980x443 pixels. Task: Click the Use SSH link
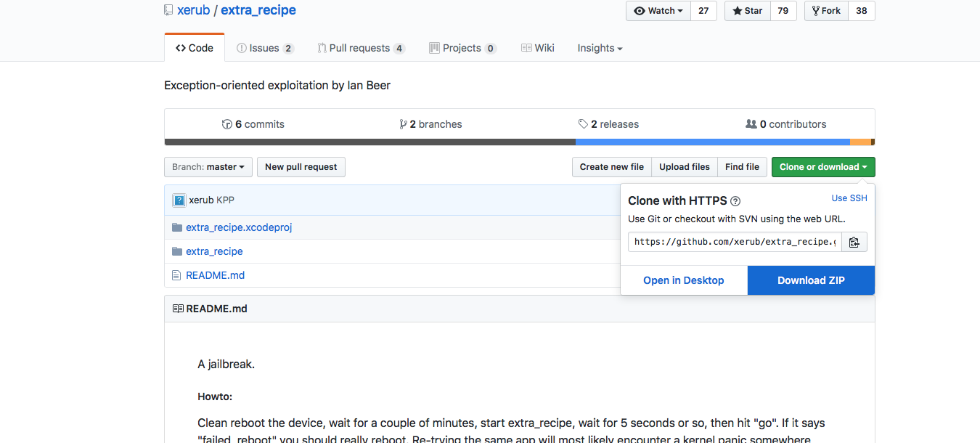(849, 198)
